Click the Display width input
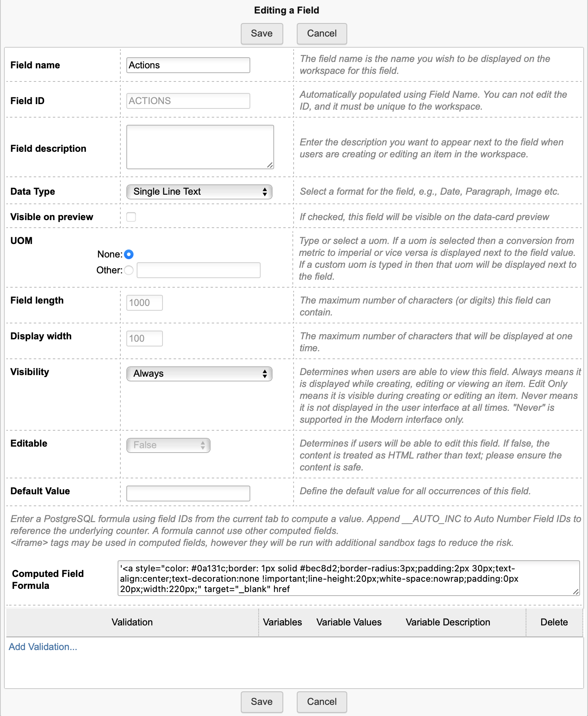The image size is (588, 716). [144, 339]
